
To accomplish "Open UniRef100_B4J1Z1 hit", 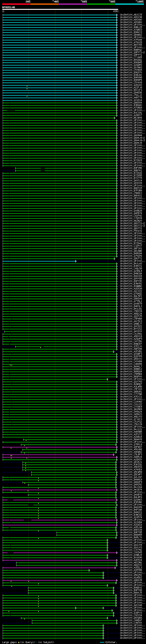I will 131,429.
